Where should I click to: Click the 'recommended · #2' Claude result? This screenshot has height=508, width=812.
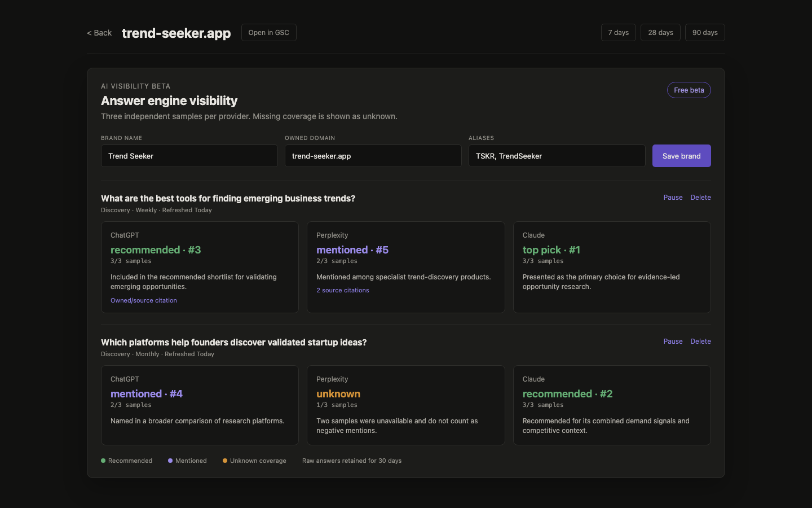(x=567, y=394)
